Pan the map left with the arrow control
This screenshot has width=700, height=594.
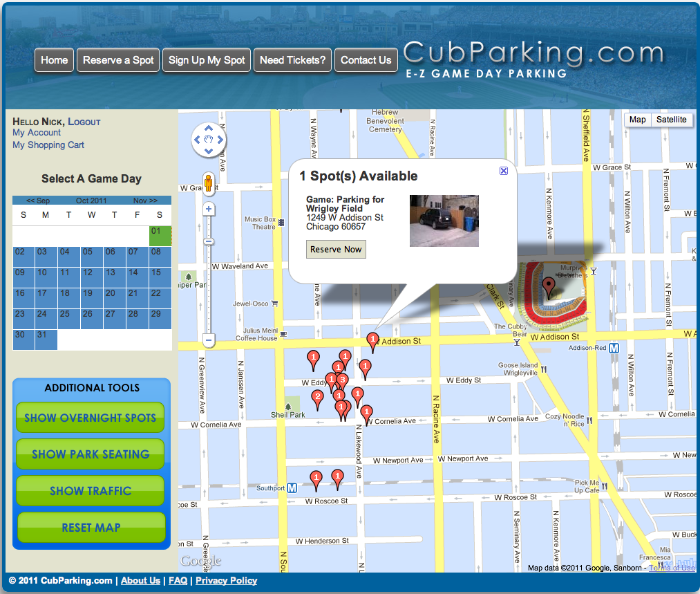(198, 140)
